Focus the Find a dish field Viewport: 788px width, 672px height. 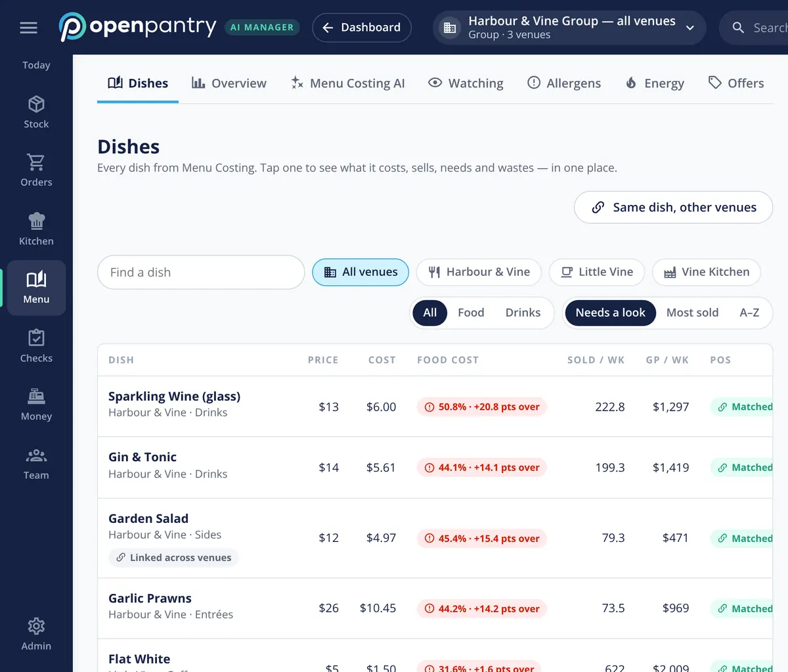pos(201,272)
